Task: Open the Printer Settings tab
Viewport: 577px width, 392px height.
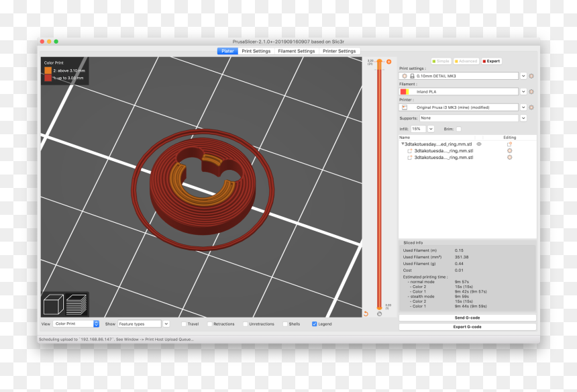Action: 339,51
